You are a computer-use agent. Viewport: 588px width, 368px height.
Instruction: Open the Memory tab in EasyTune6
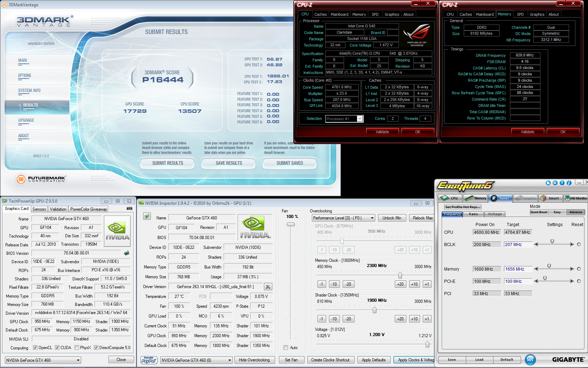pos(475,198)
